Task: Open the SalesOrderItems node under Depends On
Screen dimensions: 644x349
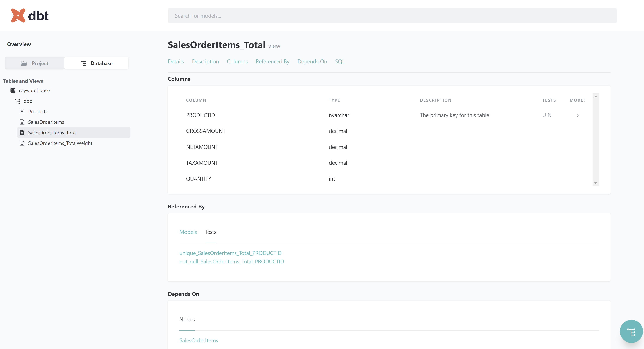Action: tap(199, 340)
